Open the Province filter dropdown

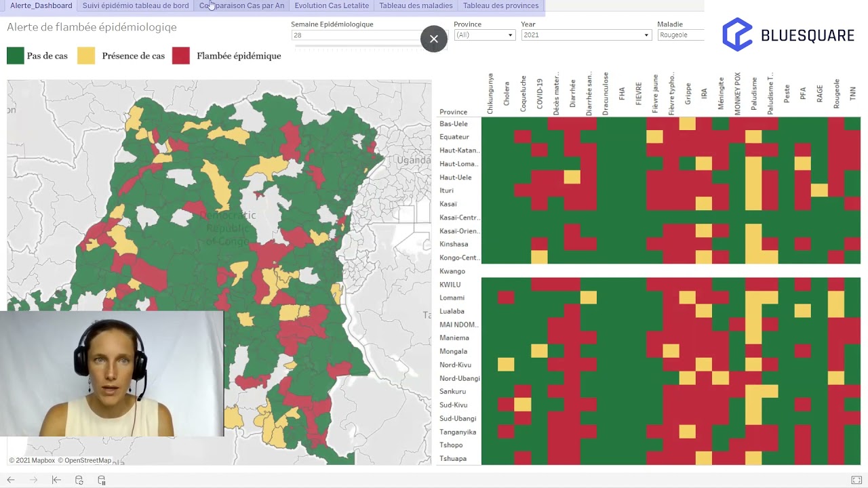click(484, 35)
